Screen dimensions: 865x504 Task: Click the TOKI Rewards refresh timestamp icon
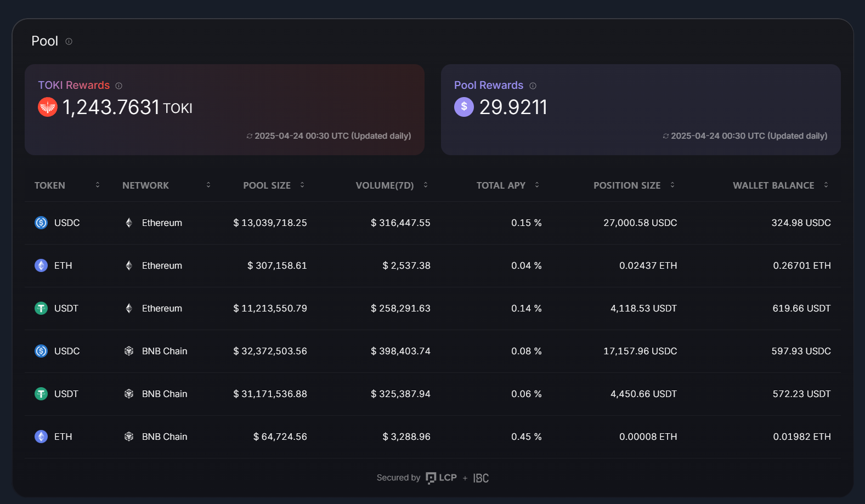(x=250, y=136)
